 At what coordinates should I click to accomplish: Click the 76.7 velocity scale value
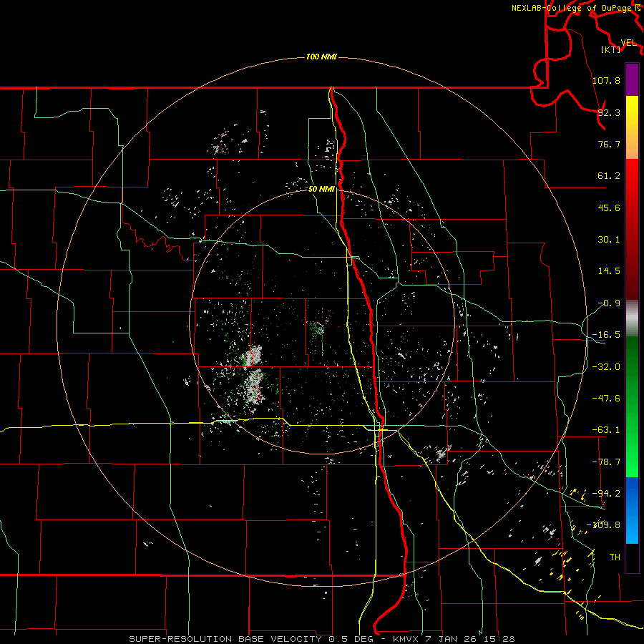[x=609, y=144]
